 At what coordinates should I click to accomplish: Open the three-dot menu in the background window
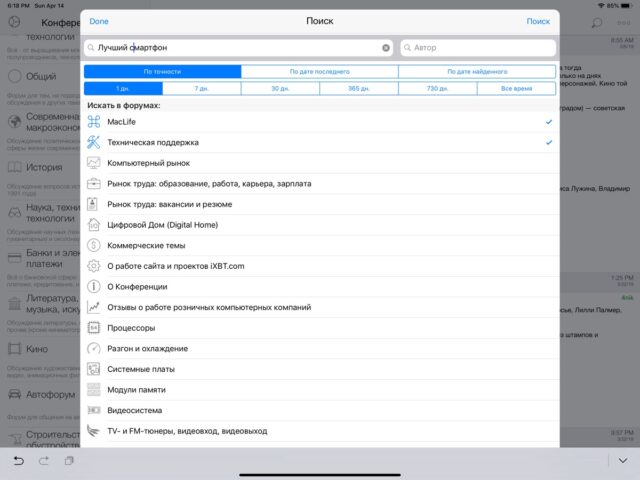point(624,23)
